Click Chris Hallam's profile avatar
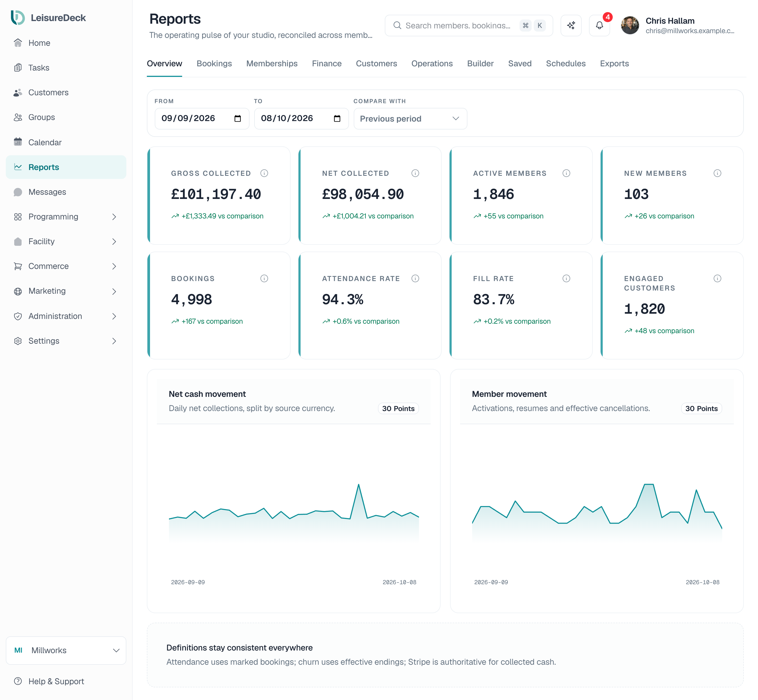Screen dimensions: 758x700 tap(630, 25)
